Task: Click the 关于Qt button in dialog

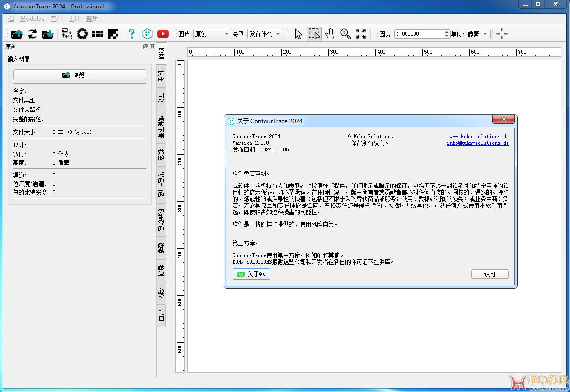Action: click(251, 274)
